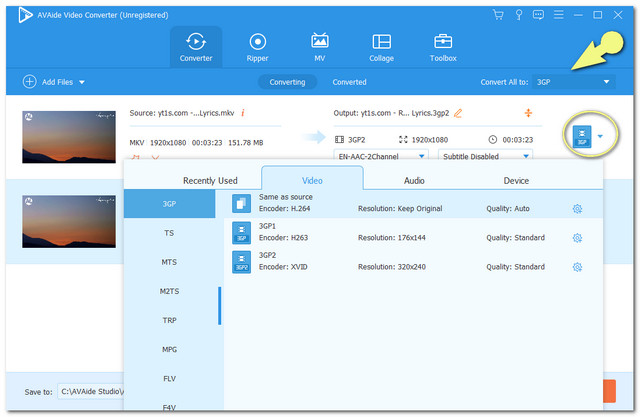The height and width of the screenshot is (417, 640).
Task: Click the orange compress/split icon next to output
Action: (x=528, y=113)
